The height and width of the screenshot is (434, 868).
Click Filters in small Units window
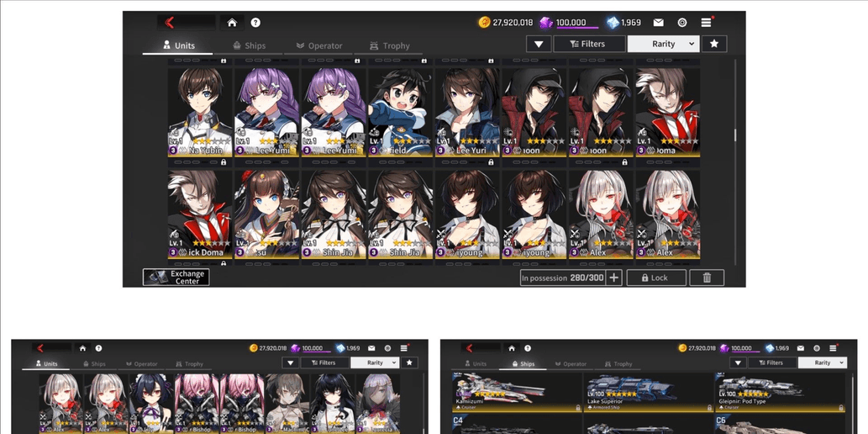click(325, 363)
